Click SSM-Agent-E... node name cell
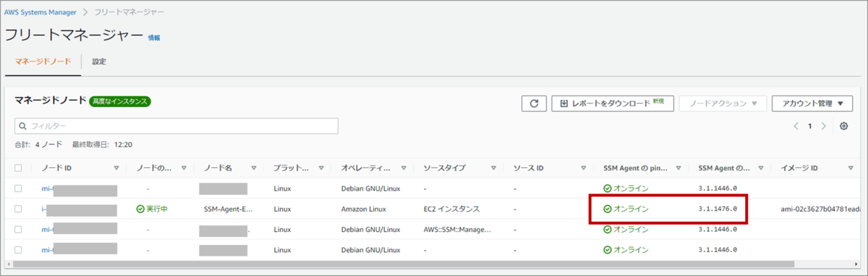 [x=229, y=209]
